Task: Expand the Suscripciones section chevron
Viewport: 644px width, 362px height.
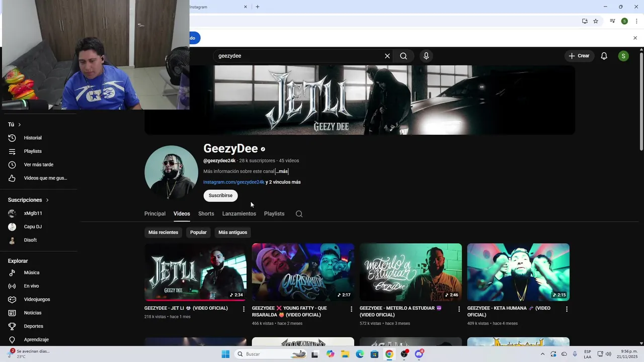Action: point(47,200)
